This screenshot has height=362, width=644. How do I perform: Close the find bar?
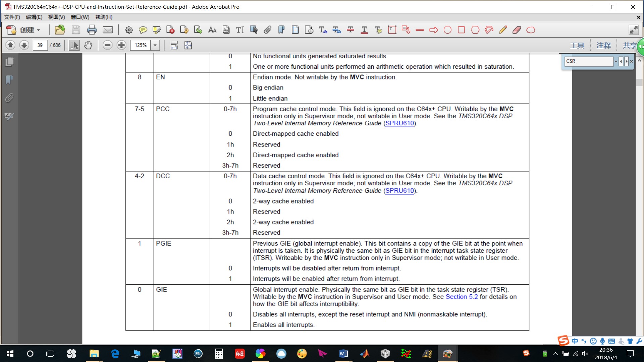632,61
